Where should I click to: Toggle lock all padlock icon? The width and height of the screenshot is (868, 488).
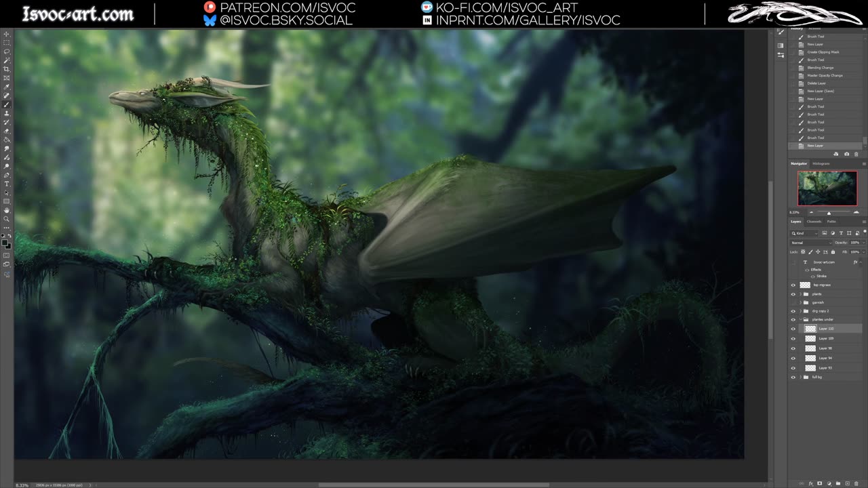(x=833, y=252)
